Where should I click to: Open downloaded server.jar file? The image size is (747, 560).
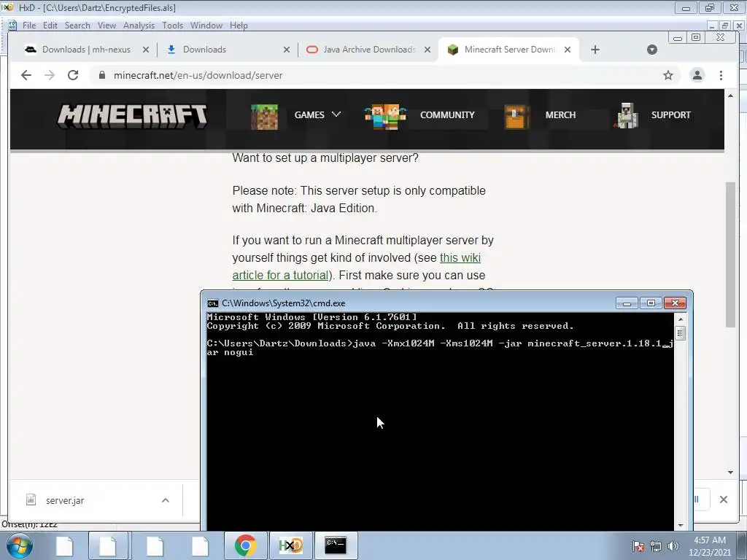click(65, 500)
